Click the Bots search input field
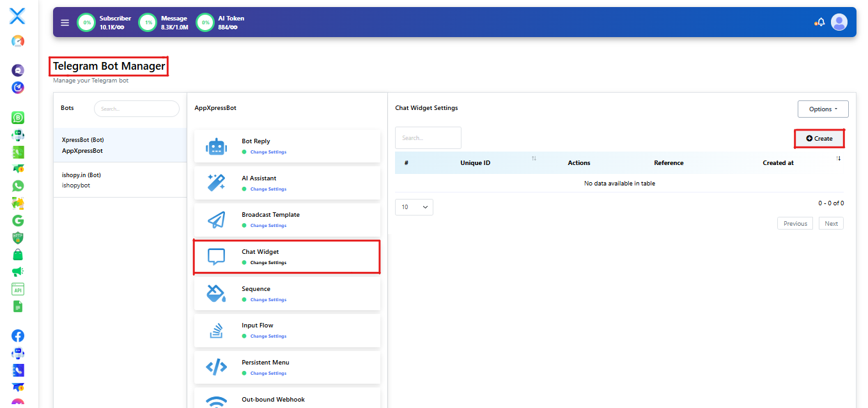 coord(137,109)
